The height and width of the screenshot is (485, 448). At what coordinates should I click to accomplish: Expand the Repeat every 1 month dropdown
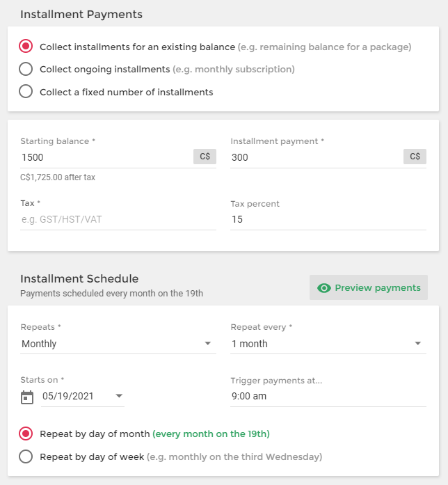[x=328, y=344]
